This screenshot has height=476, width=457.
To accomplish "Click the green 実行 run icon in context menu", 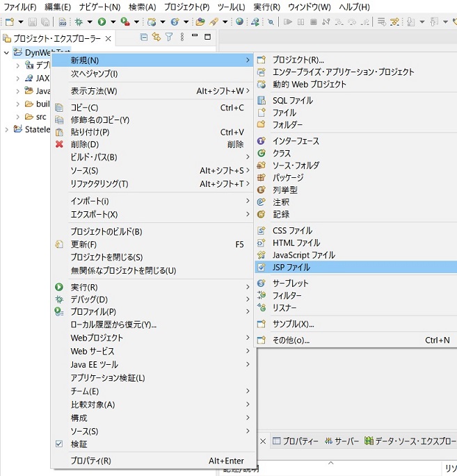I will pos(59,287).
